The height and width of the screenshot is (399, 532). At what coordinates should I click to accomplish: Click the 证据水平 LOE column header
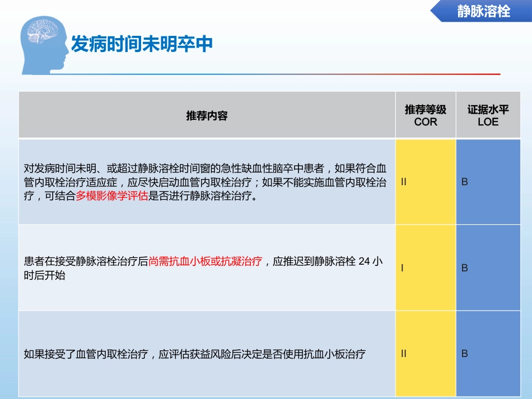pos(488,115)
